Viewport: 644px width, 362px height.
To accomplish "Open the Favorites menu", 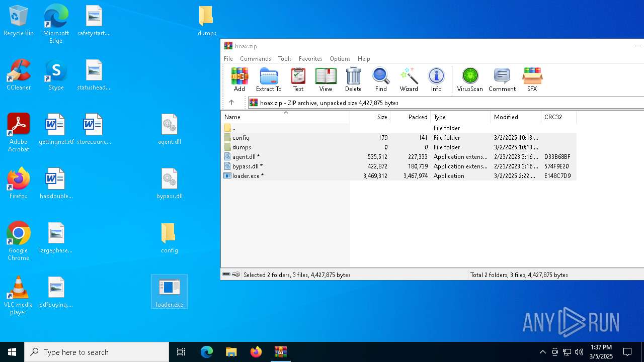I will 310,59.
